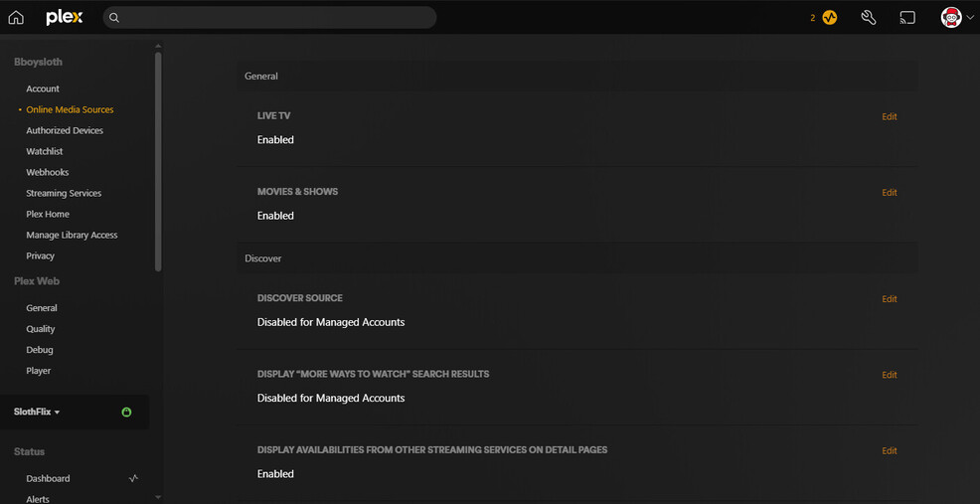Click the Plex Web section heading
This screenshot has width=980, height=504.
37,281
